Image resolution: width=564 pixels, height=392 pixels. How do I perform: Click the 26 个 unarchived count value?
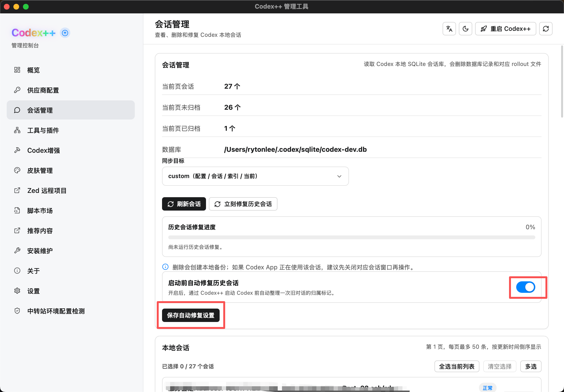coord(232,107)
